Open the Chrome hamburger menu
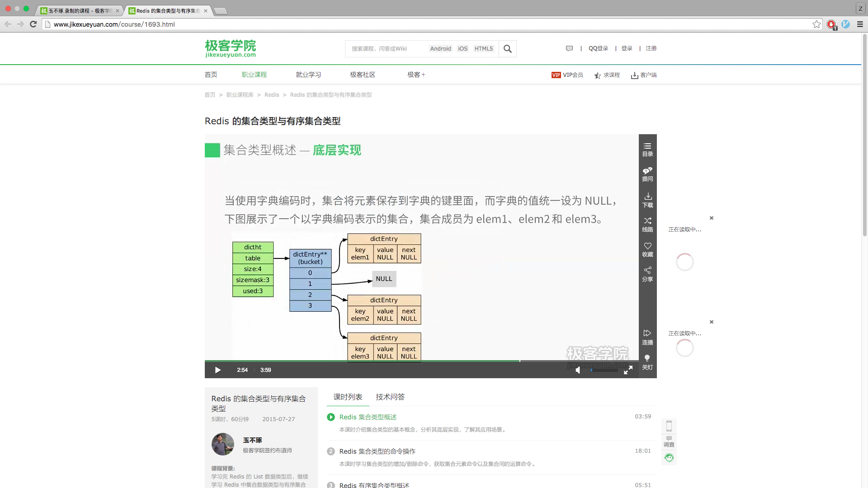 860,24
